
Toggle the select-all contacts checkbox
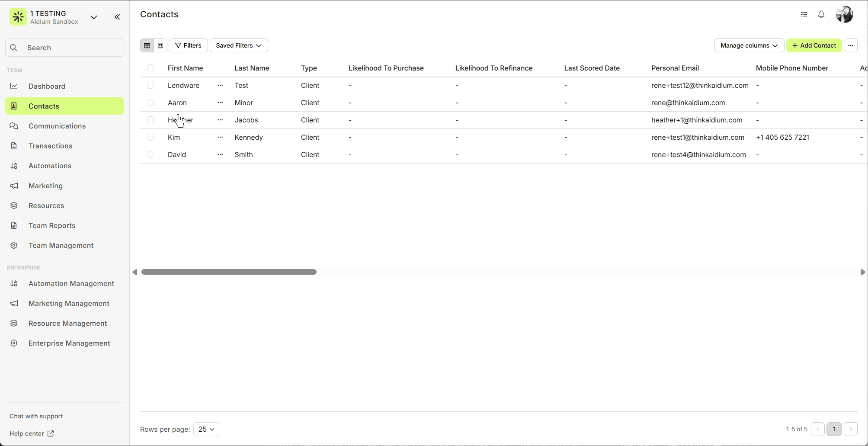[151, 68]
